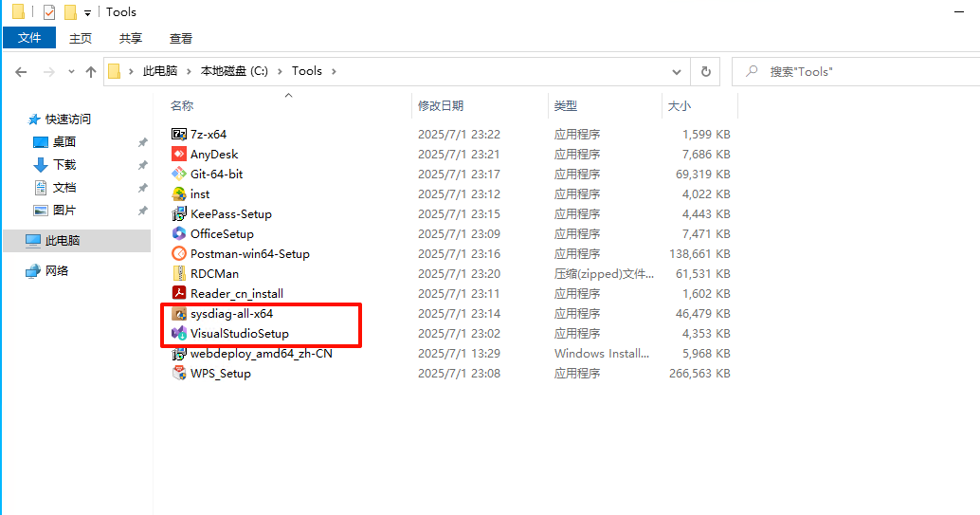Navigate to 此电脑 in breadcrumb

coord(160,71)
